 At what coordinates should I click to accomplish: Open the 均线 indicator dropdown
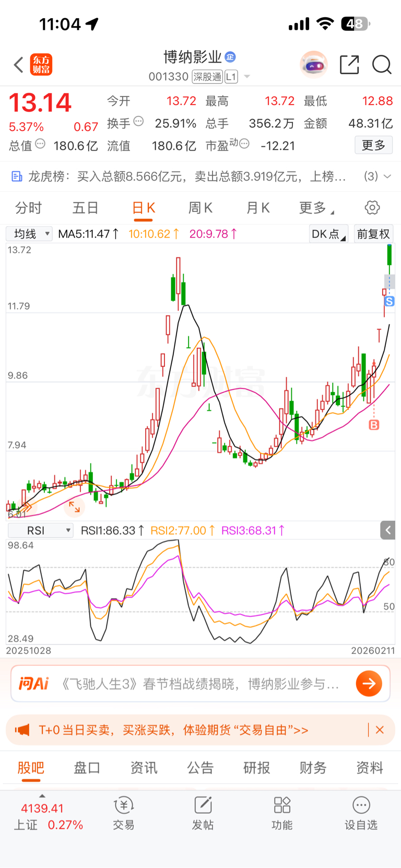(x=29, y=233)
